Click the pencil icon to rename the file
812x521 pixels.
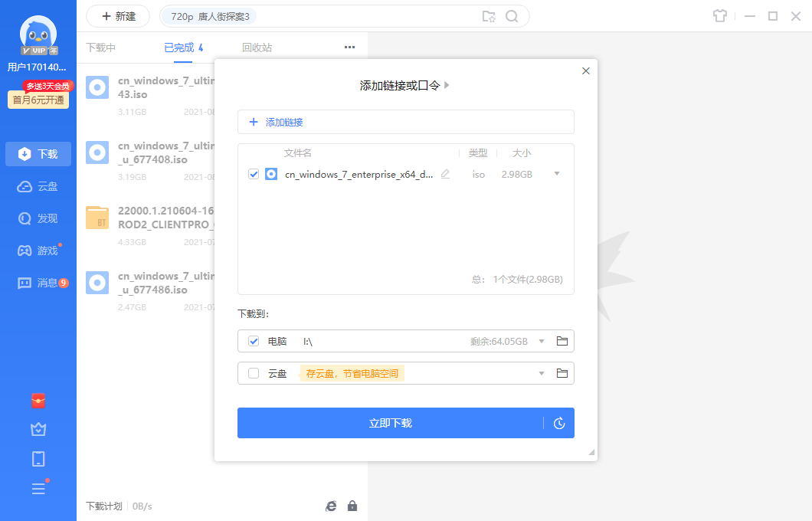(x=446, y=174)
